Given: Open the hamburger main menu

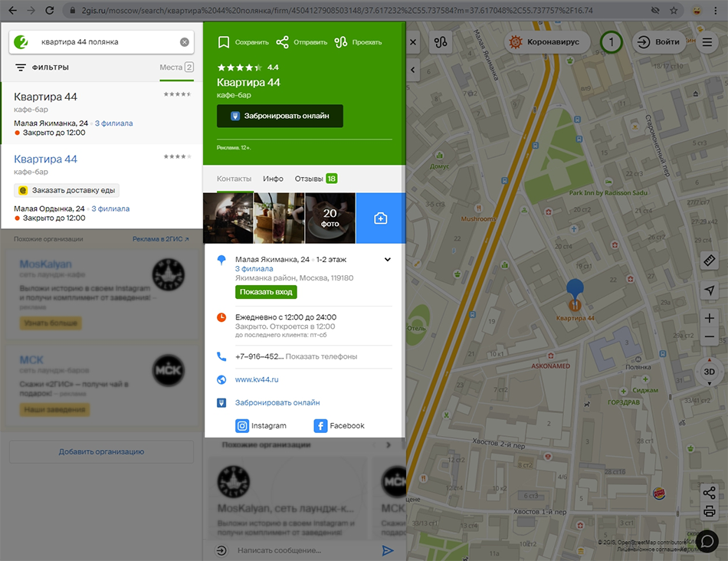Looking at the screenshot, I should click(x=707, y=42).
